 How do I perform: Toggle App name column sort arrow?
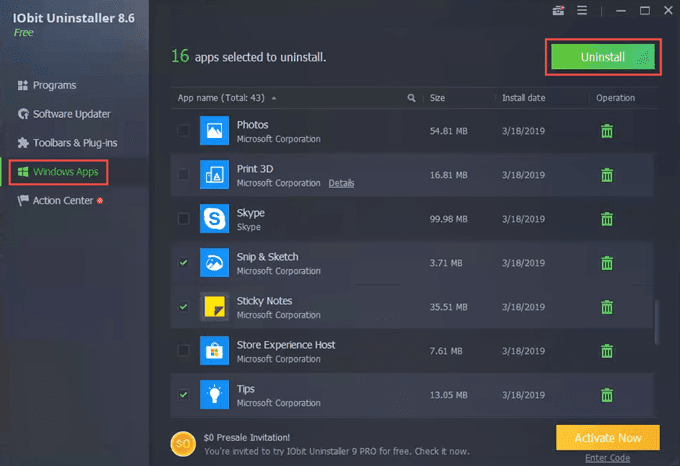pos(274,98)
